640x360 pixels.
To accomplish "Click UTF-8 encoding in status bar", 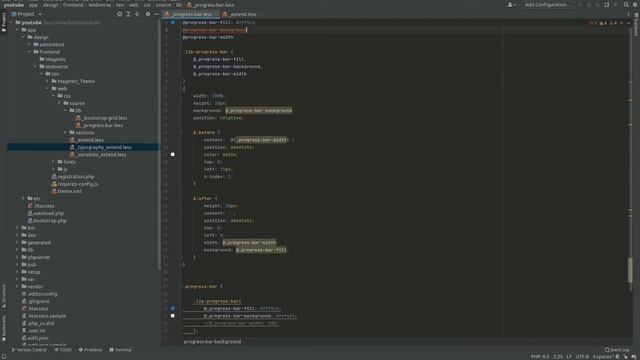I will tap(582, 357).
